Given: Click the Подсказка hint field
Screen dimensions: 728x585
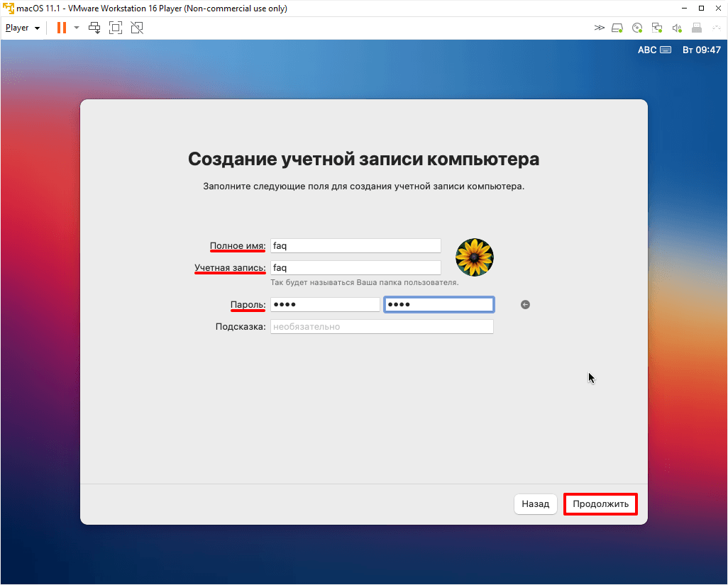Looking at the screenshot, I should [x=382, y=327].
